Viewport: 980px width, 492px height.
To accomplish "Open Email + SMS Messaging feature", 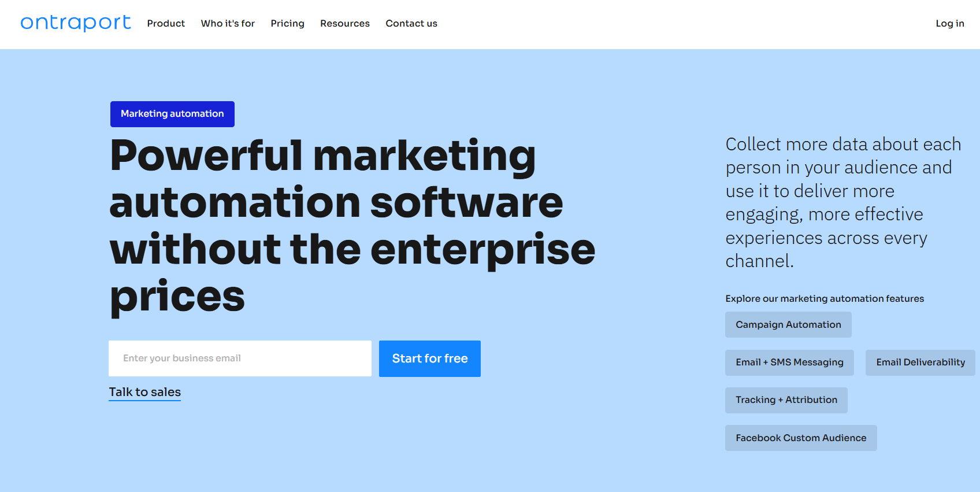I will point(789,362).
